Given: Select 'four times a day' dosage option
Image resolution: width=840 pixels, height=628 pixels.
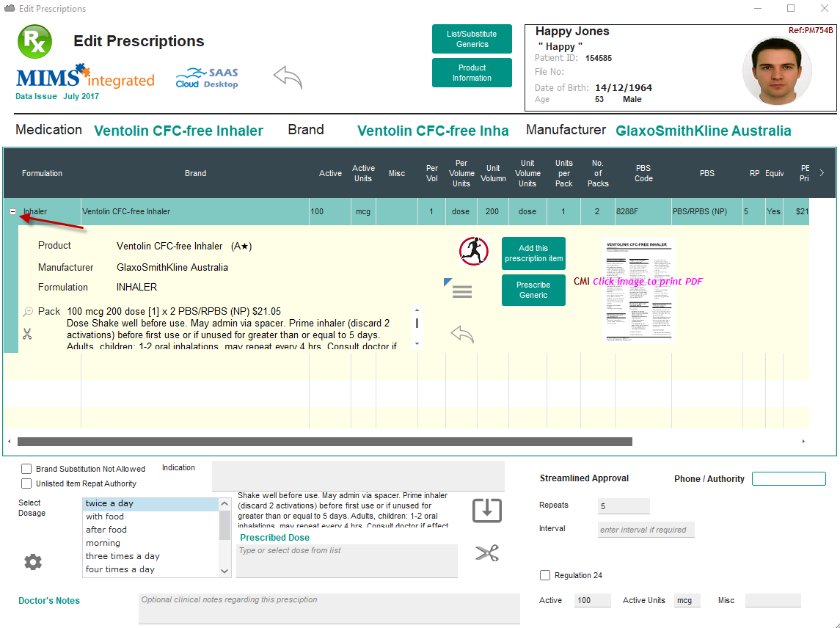Looking at the screenshot, I should (151, 569).
